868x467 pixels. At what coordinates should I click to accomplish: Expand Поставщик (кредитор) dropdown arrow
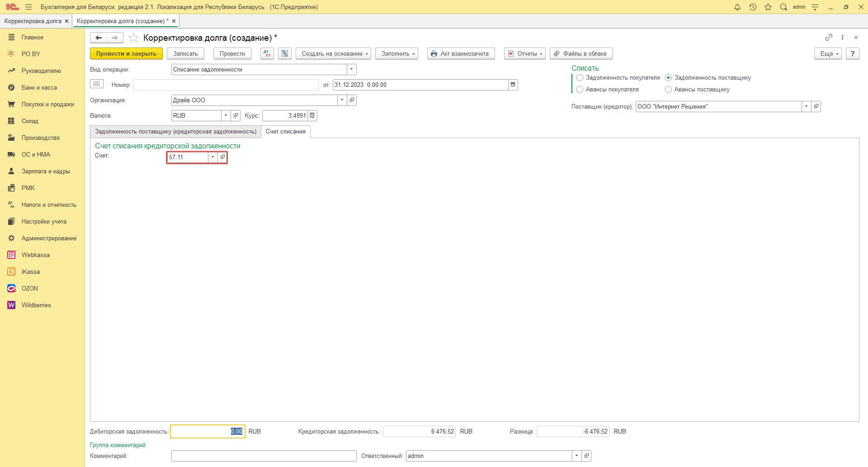(806, 106)
